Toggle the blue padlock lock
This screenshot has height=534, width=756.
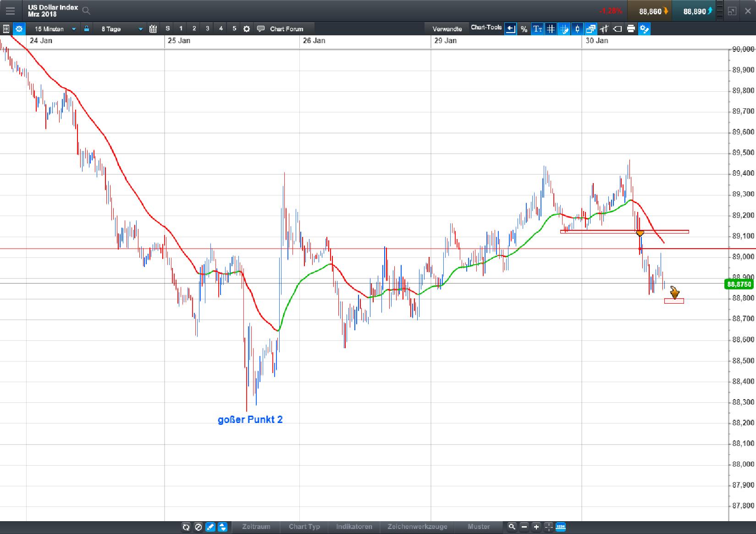tap(86, 29)
